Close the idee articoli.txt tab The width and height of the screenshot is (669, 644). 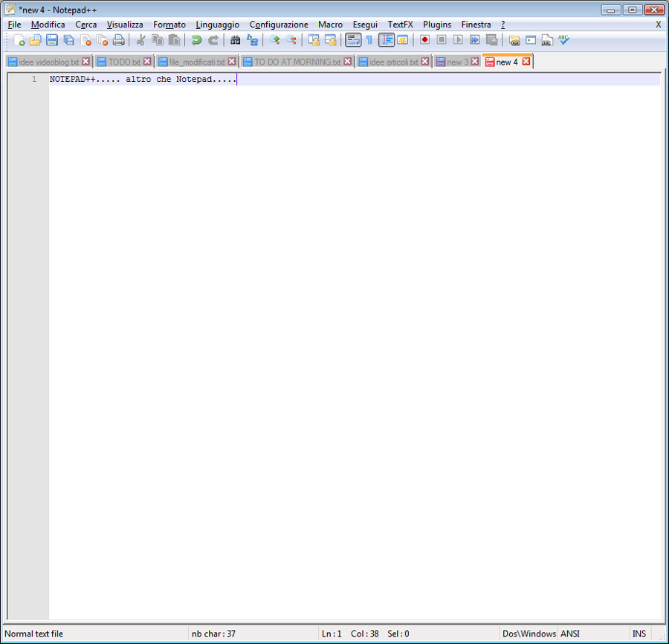(x=425, y=62)
